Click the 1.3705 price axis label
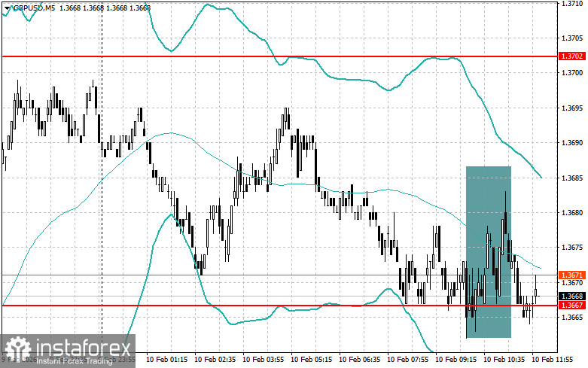 (x=572, y=38)
